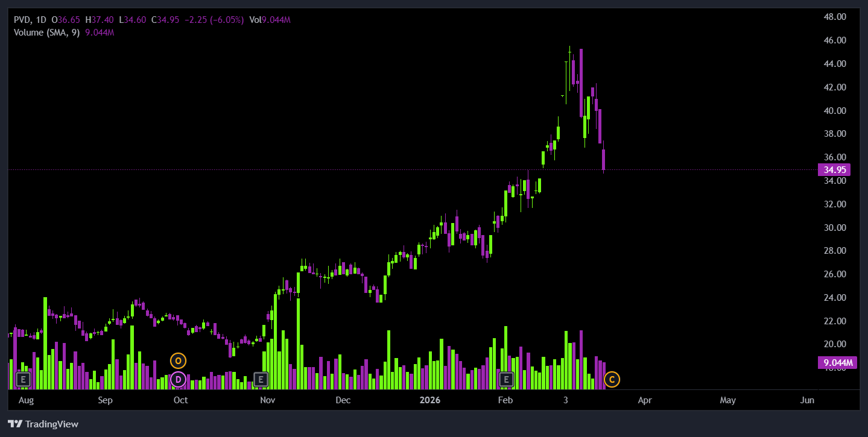Click the PVD symbol name in legend
868x437 pixels.
coord(22,20)
